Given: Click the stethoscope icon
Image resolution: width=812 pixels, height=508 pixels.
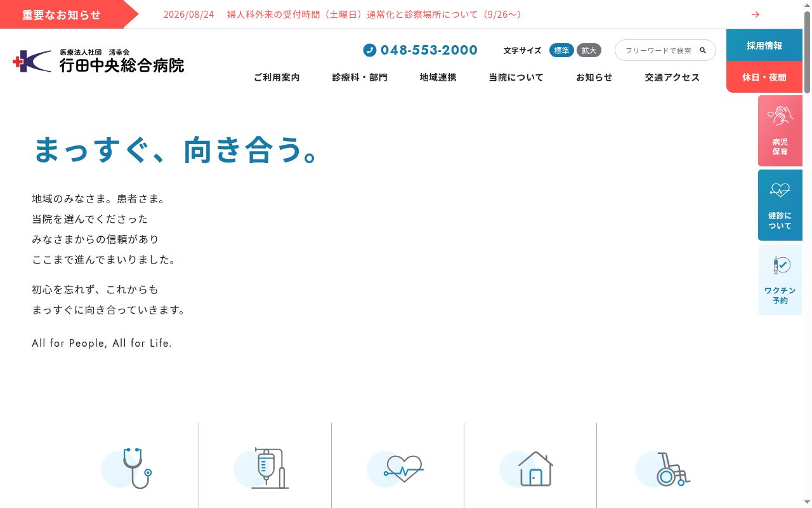Looking at the screenshot, I should pos(128,469).
